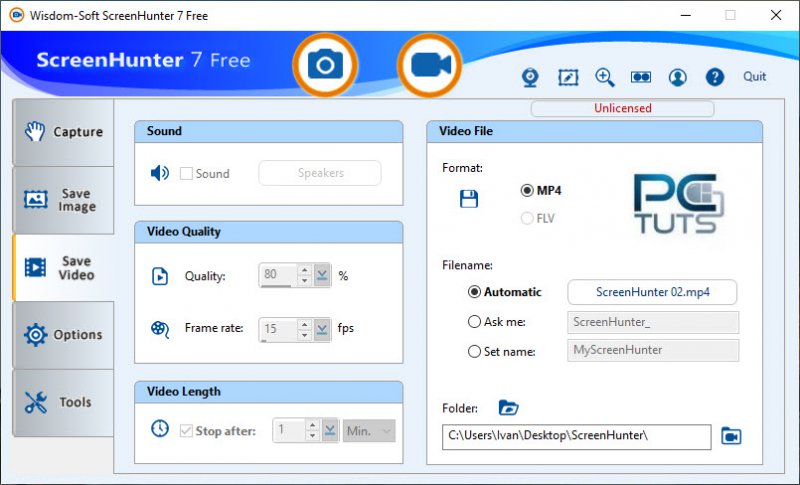
Task: Click the Unlicensed status button
Action: 622,108
